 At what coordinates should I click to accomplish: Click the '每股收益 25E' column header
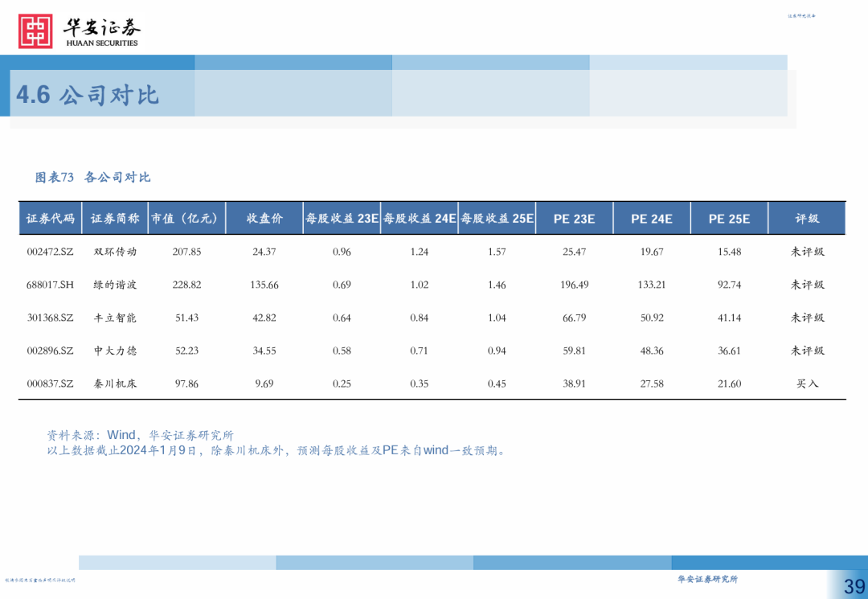pyautogui.click(x=497, y=218)
